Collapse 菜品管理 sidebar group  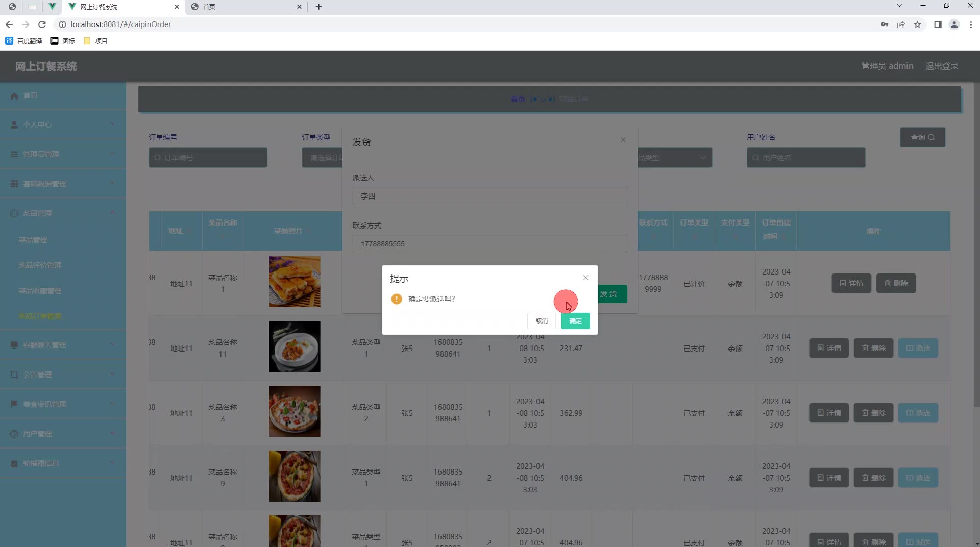tap(63, 213)
